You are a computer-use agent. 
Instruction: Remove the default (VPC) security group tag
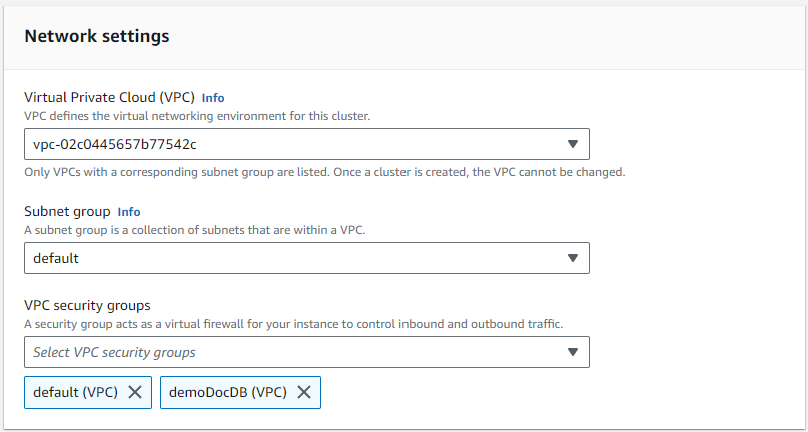[x=135, y=392]
